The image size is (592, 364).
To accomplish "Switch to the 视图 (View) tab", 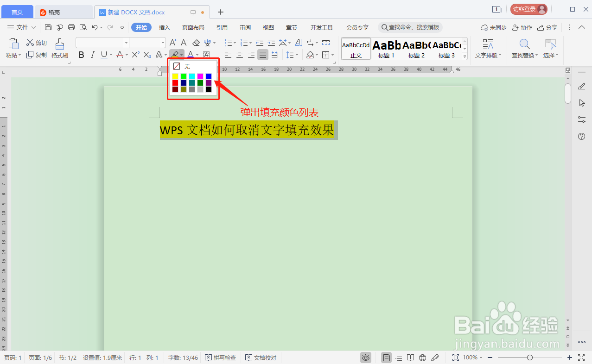I will [268, 27].
